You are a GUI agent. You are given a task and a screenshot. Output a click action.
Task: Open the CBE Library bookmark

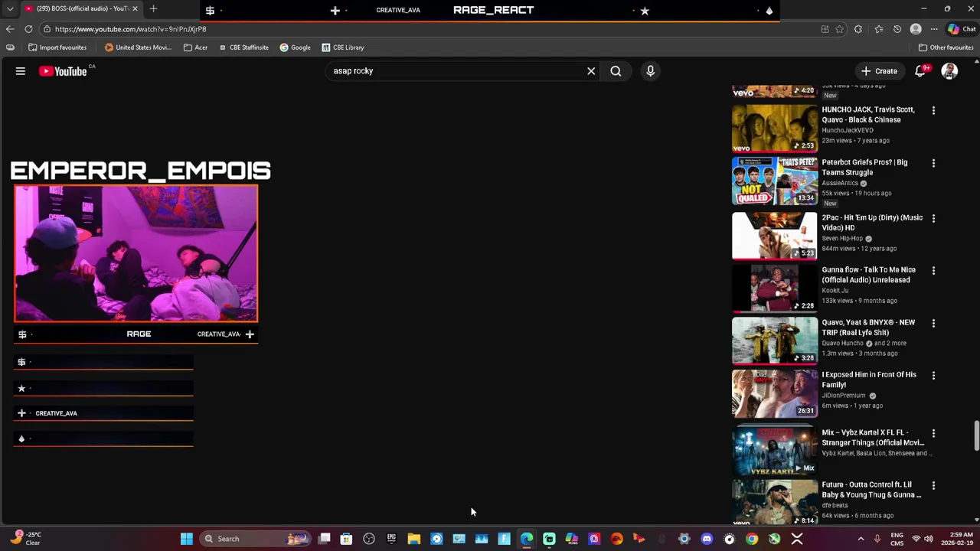coord(343,47)
